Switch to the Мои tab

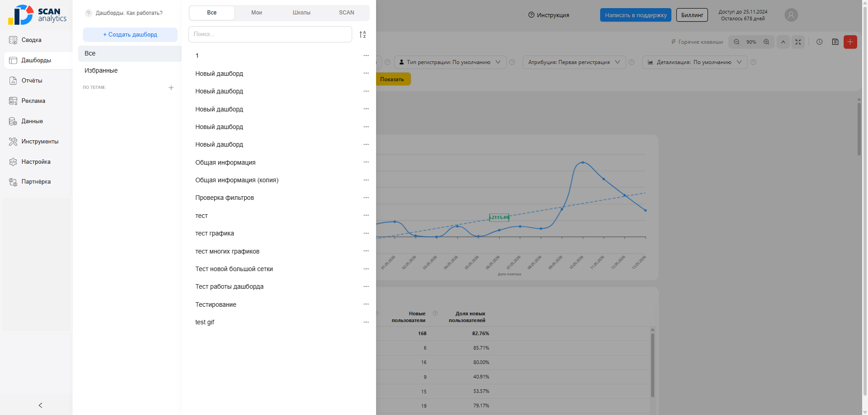tap(257, 13)
